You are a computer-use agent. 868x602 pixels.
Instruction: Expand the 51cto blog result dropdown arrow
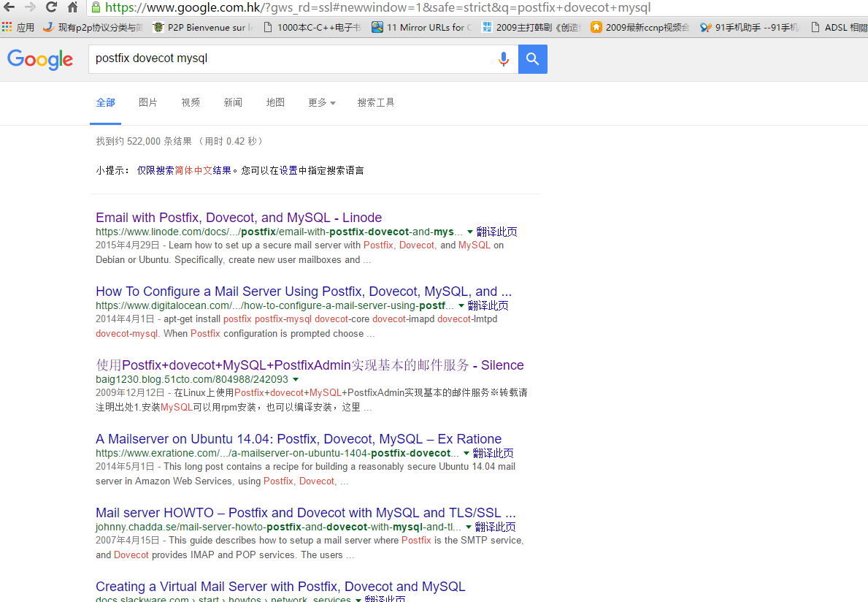296,379
